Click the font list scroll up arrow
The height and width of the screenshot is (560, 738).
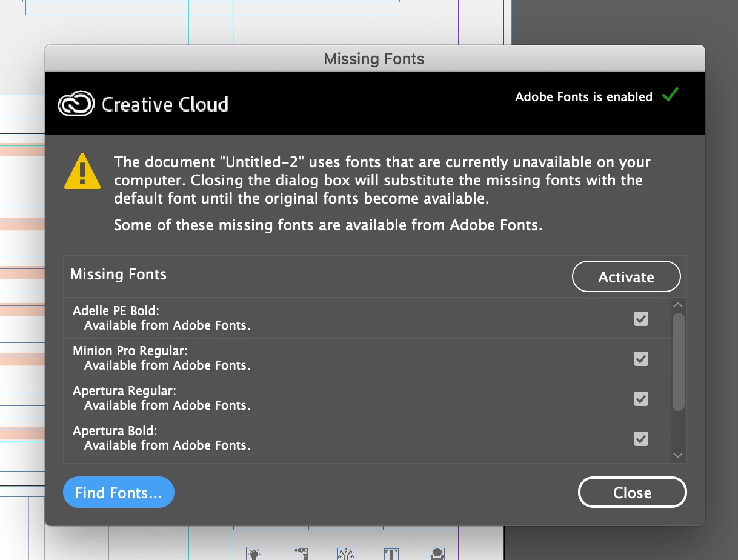678,305
